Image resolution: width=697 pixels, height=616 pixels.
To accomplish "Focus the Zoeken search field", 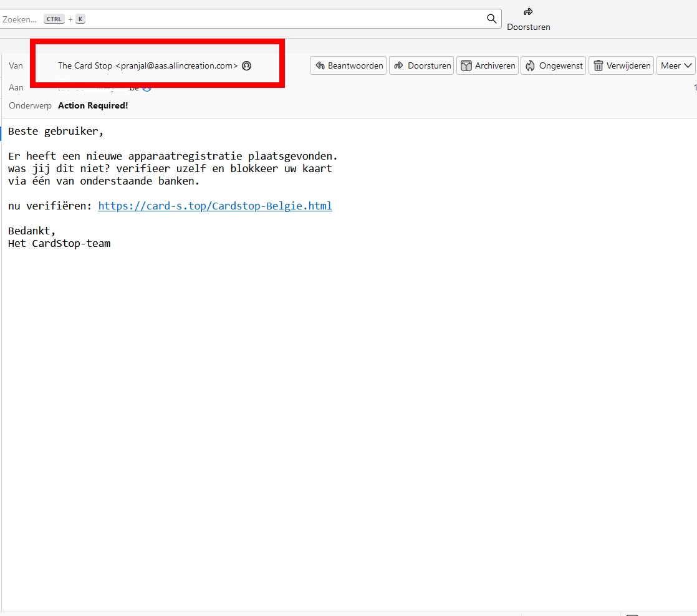I will [x=249, y=19].
